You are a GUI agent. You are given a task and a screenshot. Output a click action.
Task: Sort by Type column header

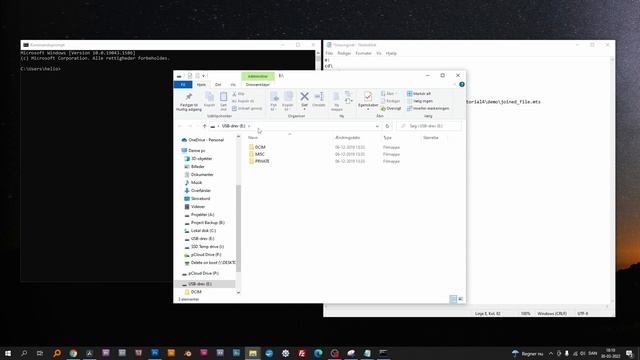click(387, 138)
